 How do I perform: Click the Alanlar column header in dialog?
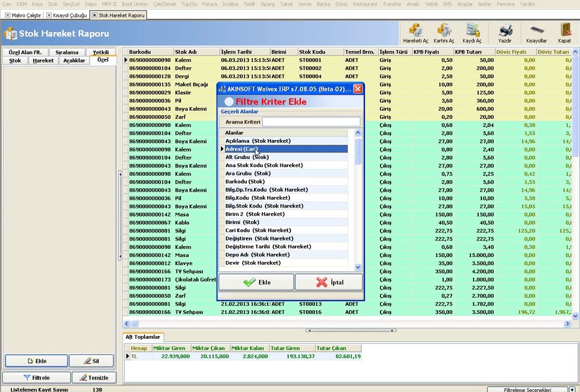[x=286, y=133]
